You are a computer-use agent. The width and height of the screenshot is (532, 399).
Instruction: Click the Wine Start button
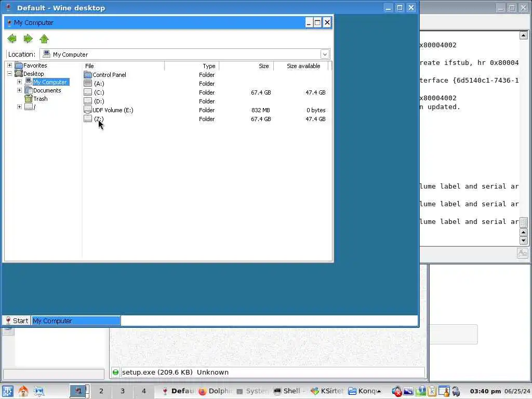[x=17, y=321]
